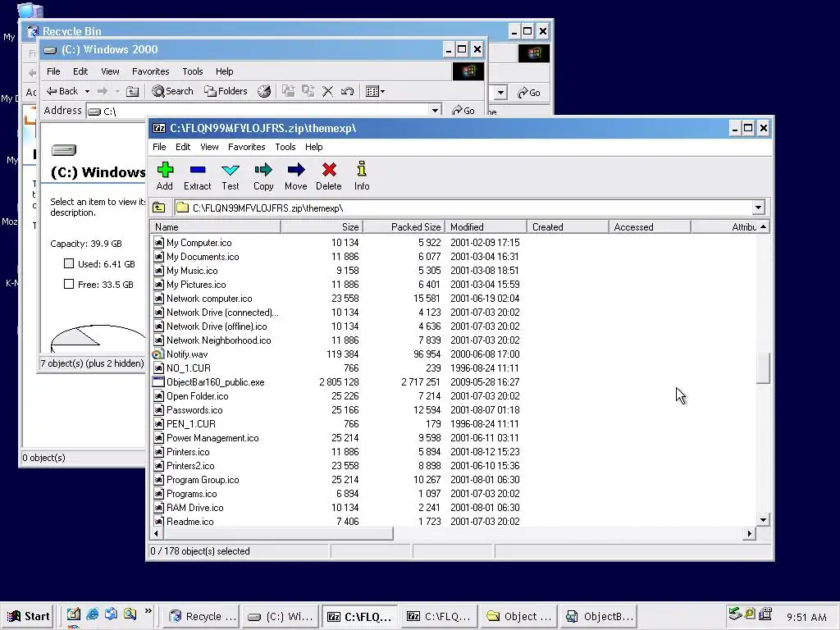Open the Back button history dropdown arrow
Image resolution: width=840 pixels, height=630 pixels.
click(x=87, y=92)
